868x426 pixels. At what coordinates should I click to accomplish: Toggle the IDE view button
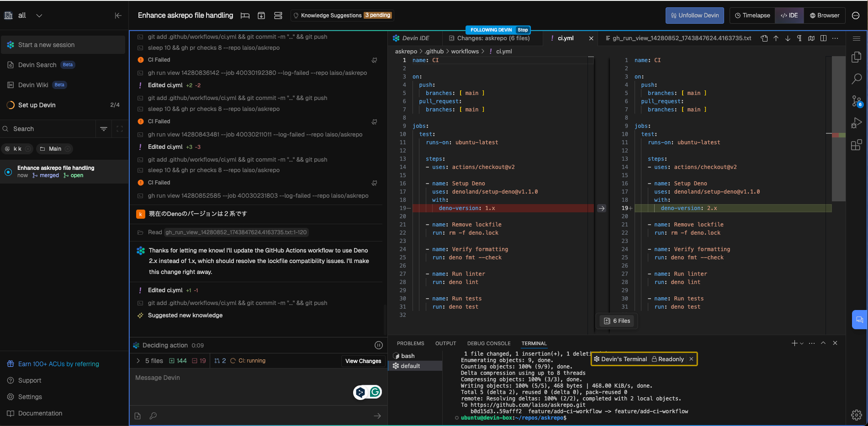coord(789,16)
